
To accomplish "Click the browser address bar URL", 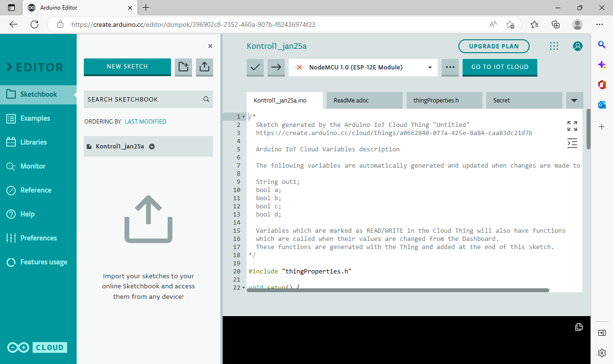I will 193,24.
